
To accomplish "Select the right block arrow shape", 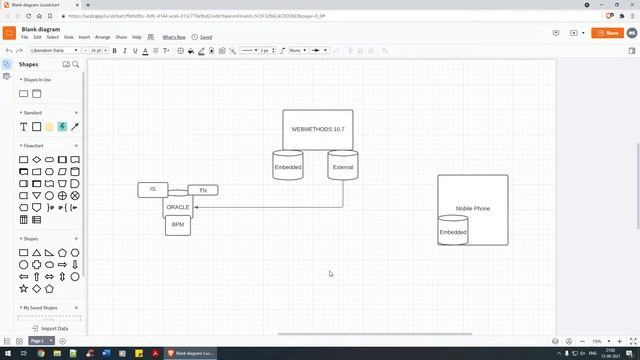I will click(62, 265).
